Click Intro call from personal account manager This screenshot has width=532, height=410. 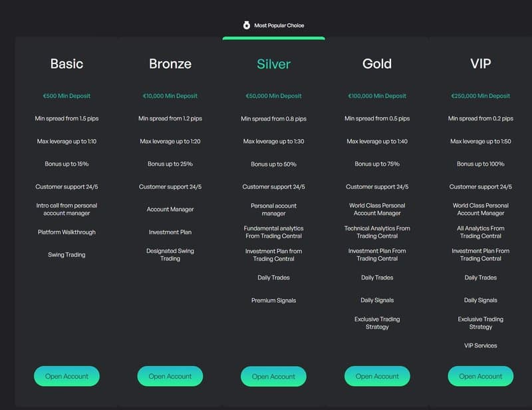pos(67,209)
